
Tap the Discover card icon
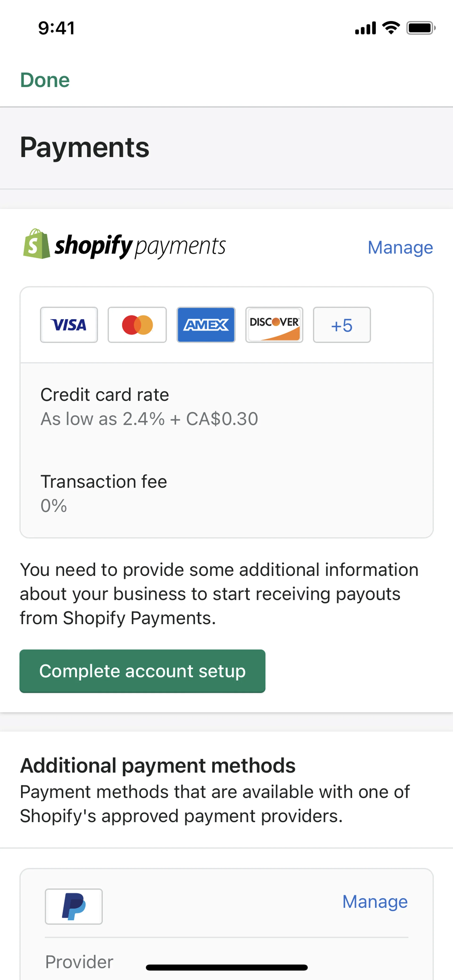click(274, 325)
